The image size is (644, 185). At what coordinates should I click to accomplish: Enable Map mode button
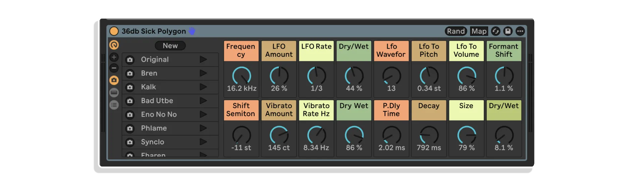click(479, 31)
